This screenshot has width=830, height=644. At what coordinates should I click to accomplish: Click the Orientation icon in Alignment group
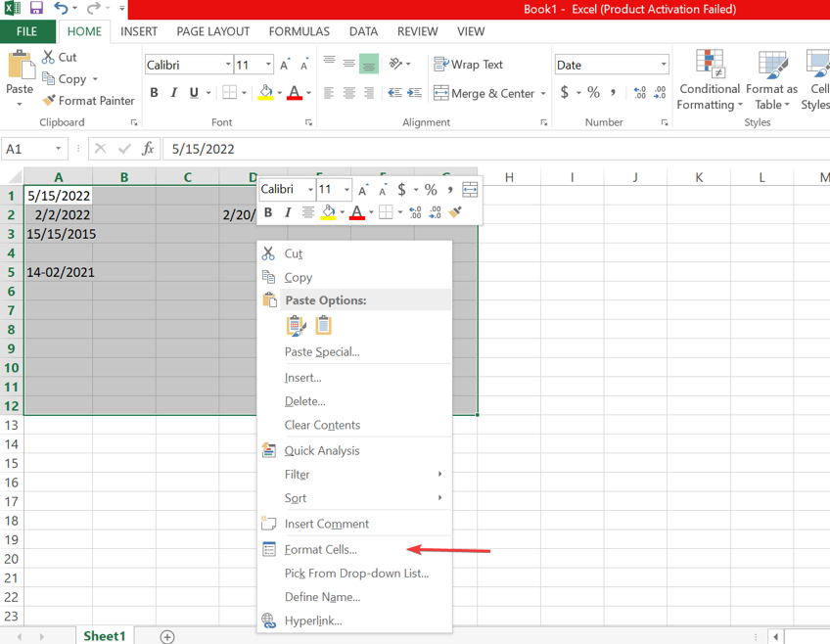pos(396,64)
